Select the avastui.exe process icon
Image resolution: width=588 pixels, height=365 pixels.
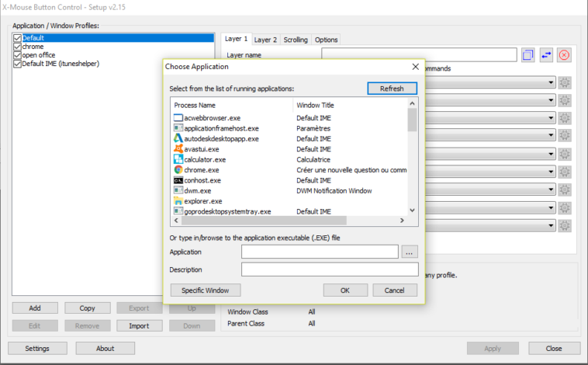178,149
